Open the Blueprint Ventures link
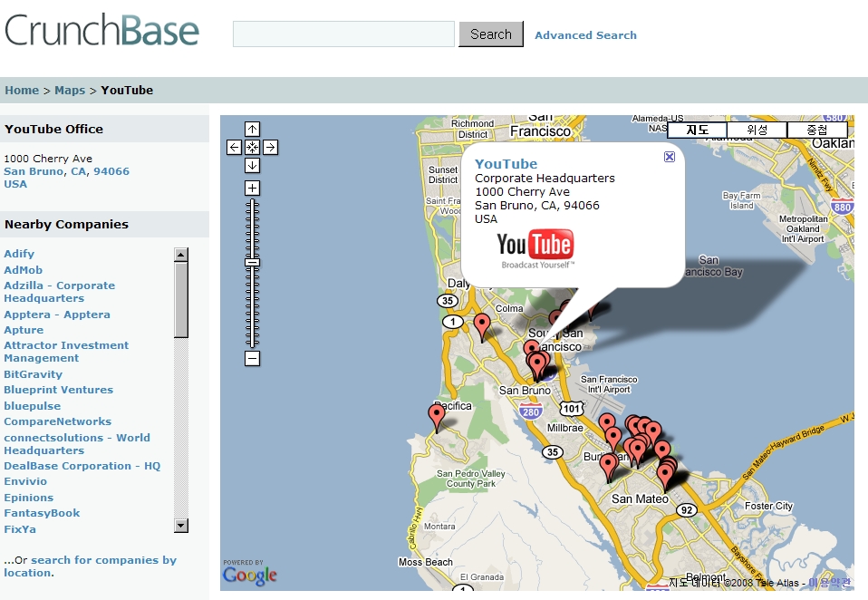The image size is (868, 600). coord(59,390)
